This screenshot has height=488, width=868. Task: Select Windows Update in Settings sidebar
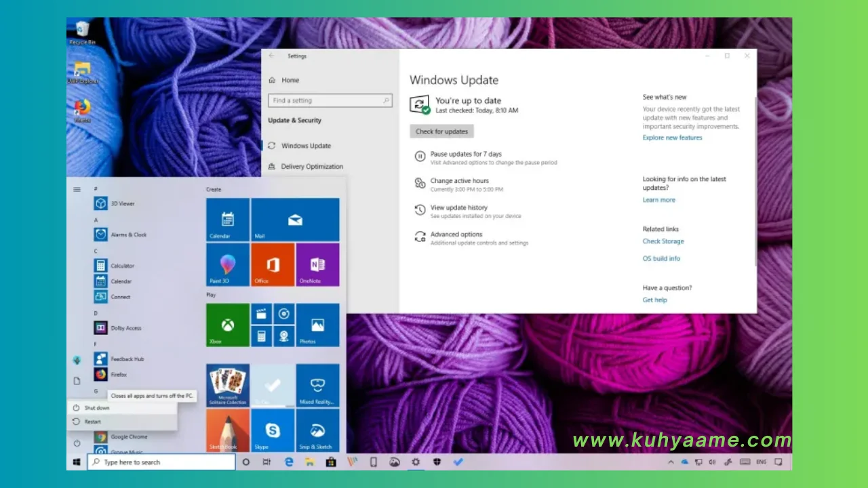[300, 146]
